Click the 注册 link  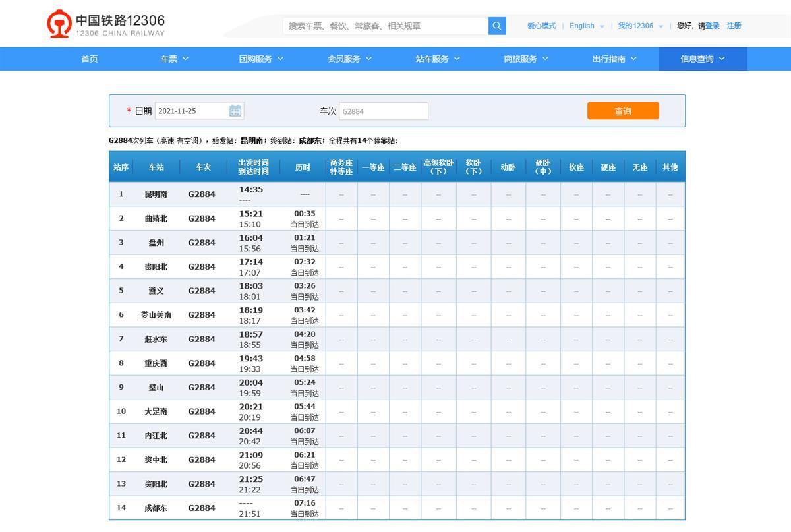[x=734, y=26]
